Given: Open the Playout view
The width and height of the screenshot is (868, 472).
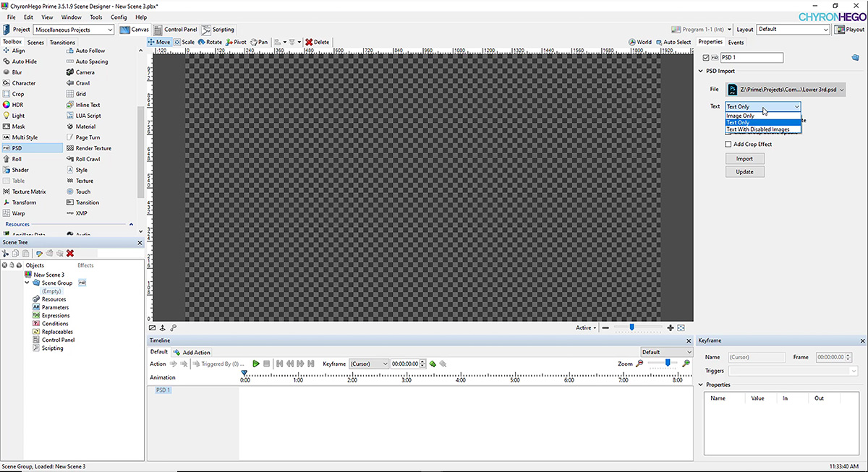Looking at the screenshot, I should coord(850,30).
